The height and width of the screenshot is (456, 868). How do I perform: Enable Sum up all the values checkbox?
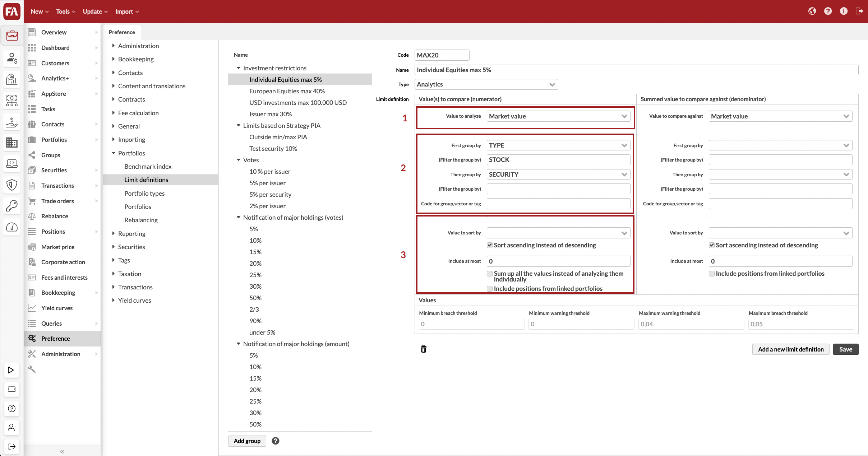[x=489, y=274]
